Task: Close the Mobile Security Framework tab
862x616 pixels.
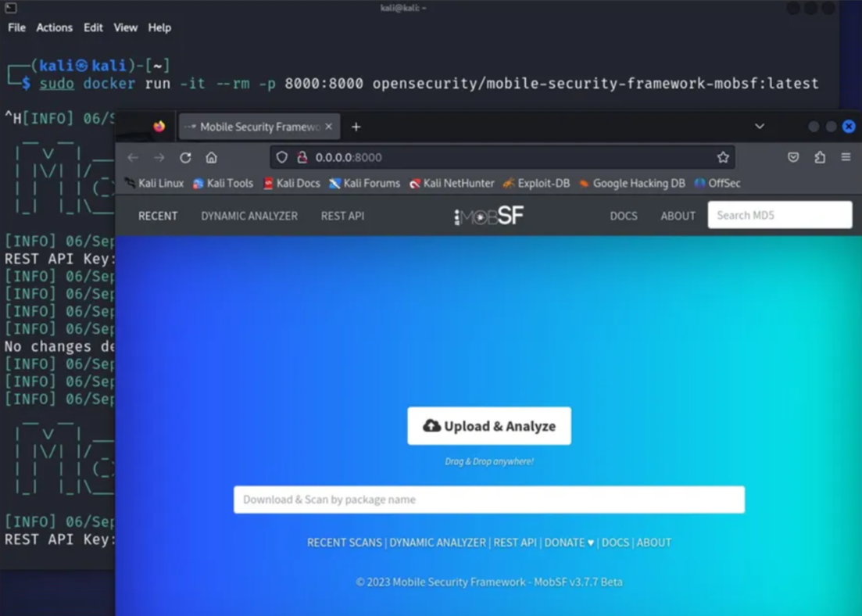Action: coord(328,127)
